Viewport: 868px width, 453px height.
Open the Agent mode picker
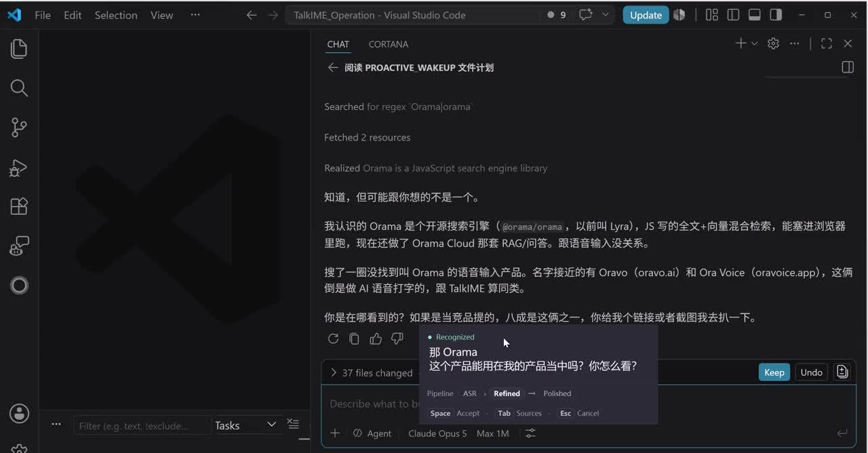click(372, 433)
